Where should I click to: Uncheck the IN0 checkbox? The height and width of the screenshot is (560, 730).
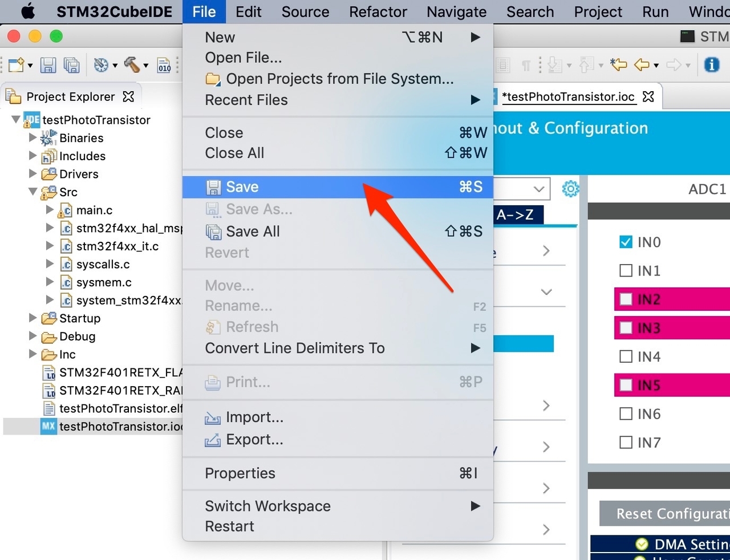pyautogui.click(x=626, y=242)
